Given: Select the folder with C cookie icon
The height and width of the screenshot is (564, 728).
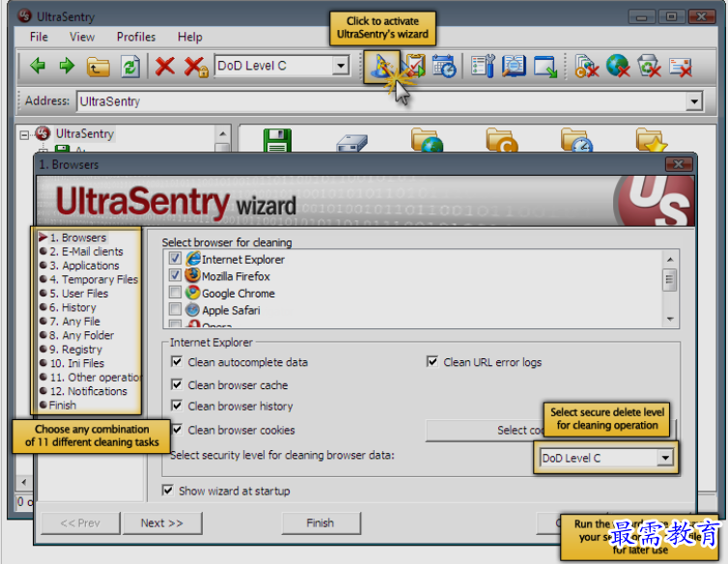Looking at the screenshot, I should [x=502, y=140].
